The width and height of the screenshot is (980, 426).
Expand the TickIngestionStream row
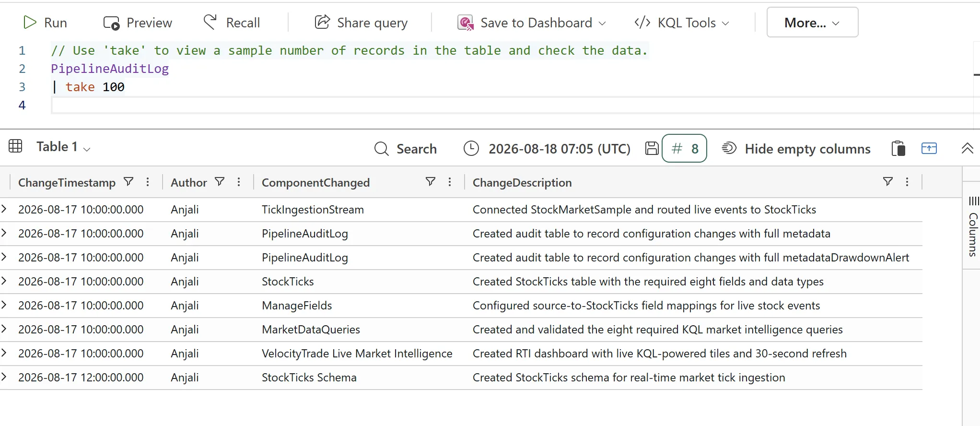click(4, 209)
